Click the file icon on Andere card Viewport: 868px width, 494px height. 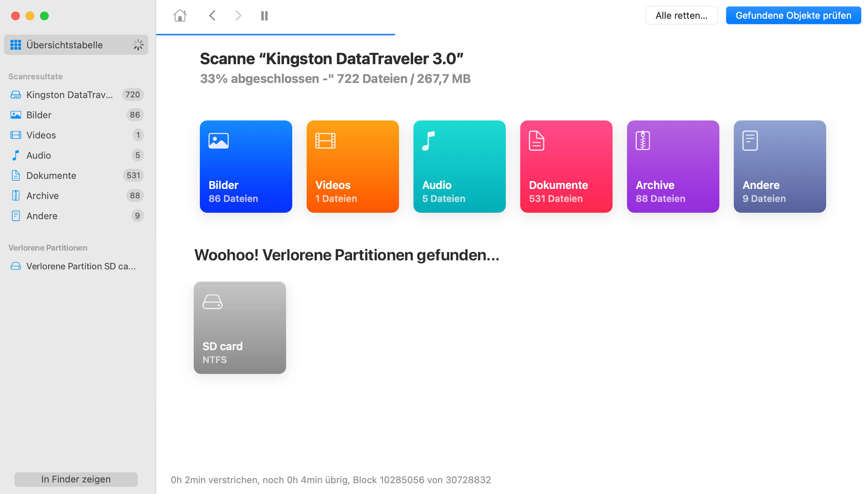click(x=750, y=141)
